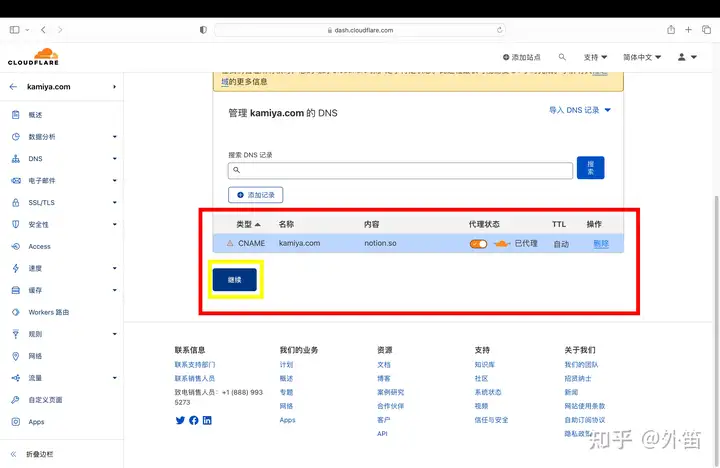720x468 pixels.
Task: Click the privacy shield icon
Action: [x=203, y=30]
